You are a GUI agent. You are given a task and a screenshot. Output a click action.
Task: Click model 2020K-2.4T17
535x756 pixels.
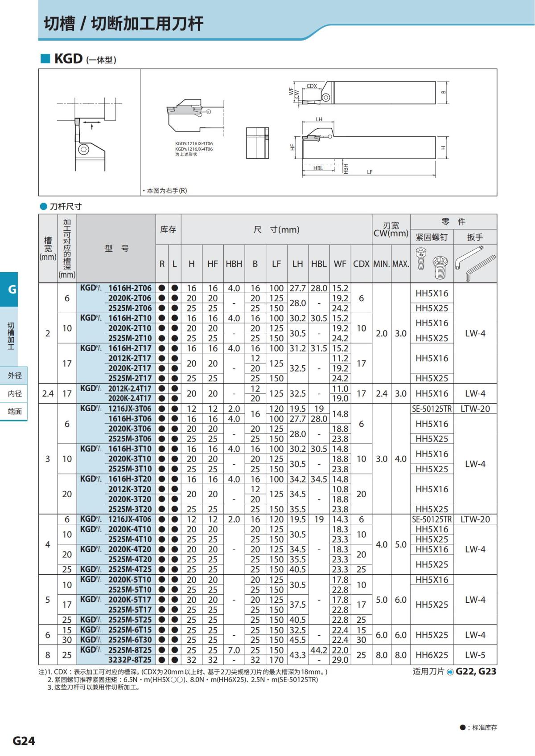[x=130, y=398]
